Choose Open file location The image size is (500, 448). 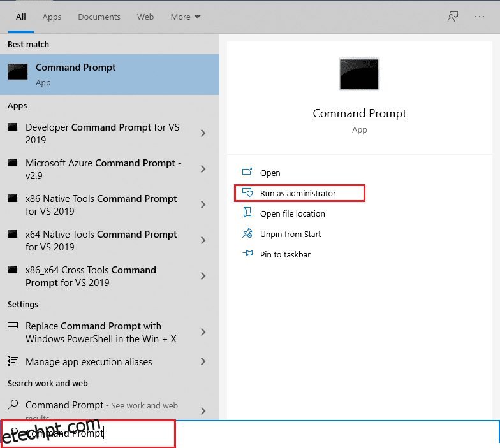(x=292, y=214)
